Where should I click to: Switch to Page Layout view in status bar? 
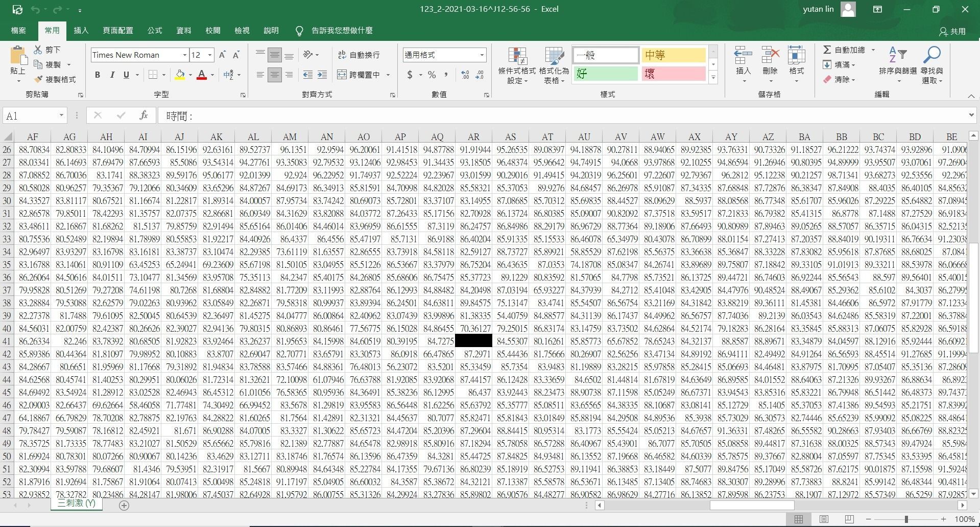(824, 519)
